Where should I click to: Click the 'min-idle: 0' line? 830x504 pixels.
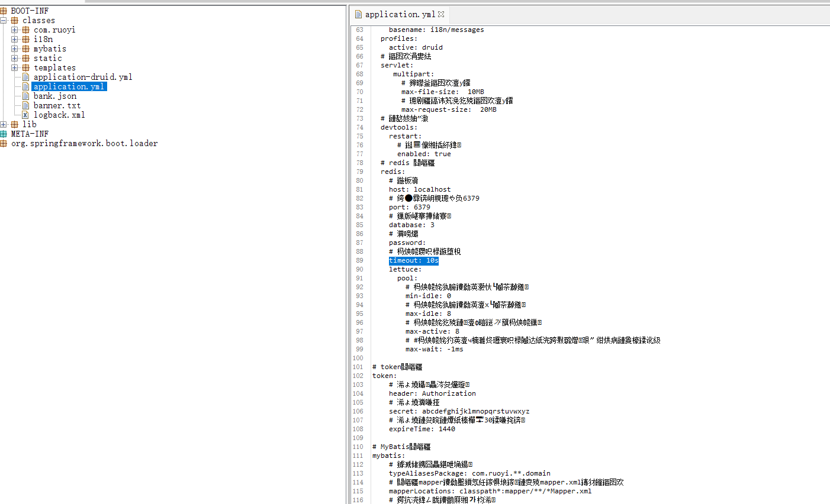click(428, 296)
